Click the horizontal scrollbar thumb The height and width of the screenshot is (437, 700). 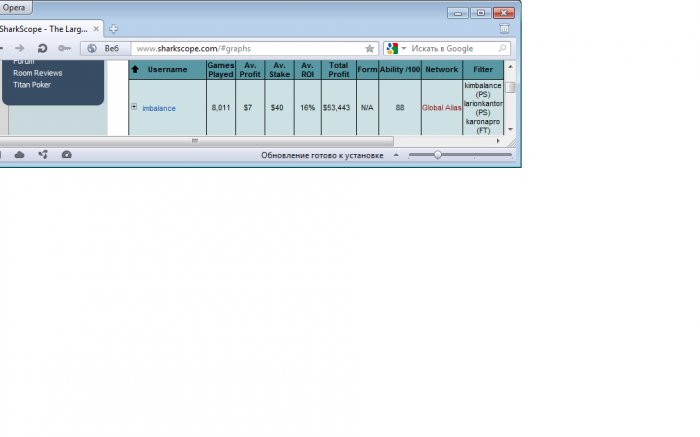point(195,141)
